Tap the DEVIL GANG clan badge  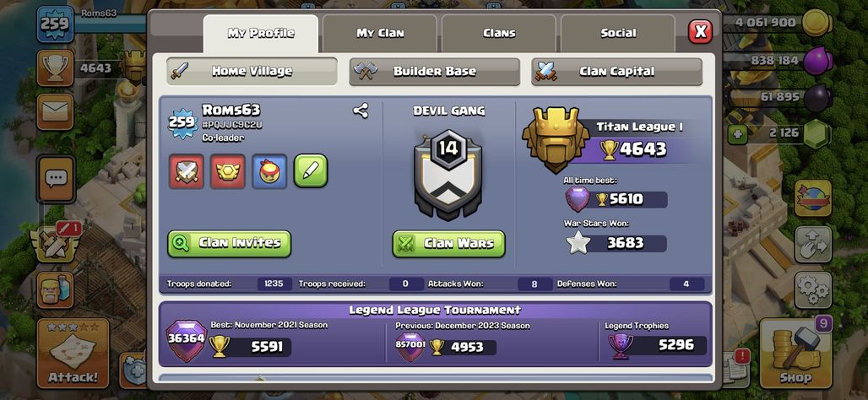(448, 175)
